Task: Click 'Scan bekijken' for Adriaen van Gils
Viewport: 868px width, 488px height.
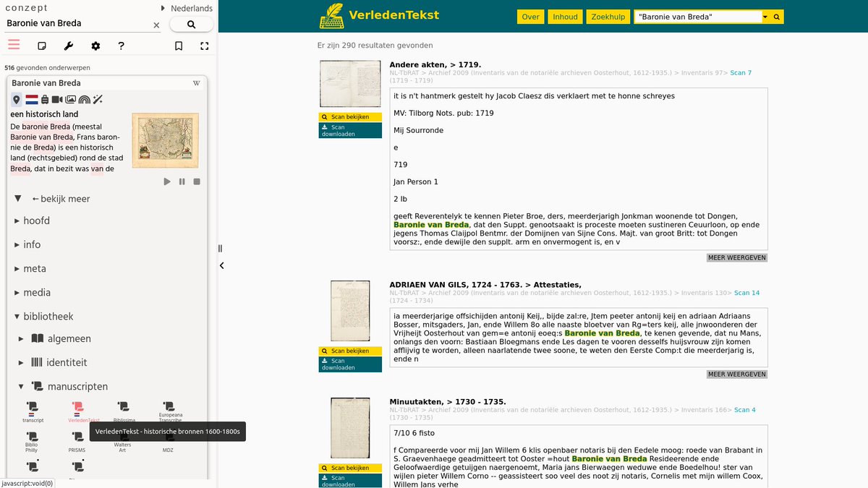Action: pos(350,351)
